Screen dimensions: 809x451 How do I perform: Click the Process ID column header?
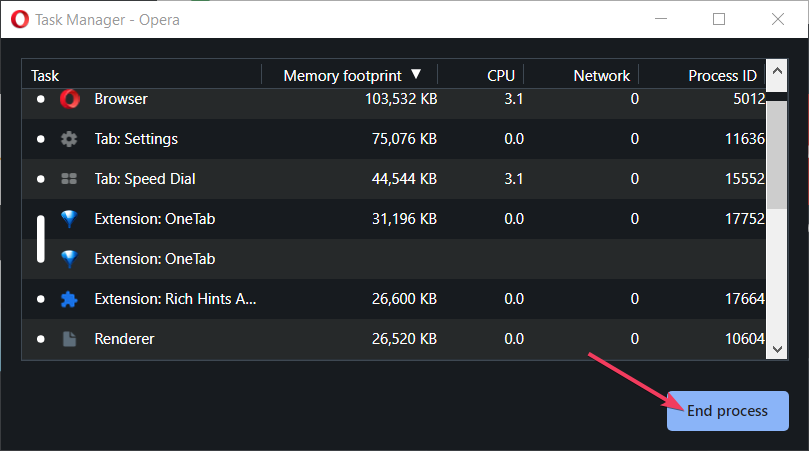click(x=722, y=75)
